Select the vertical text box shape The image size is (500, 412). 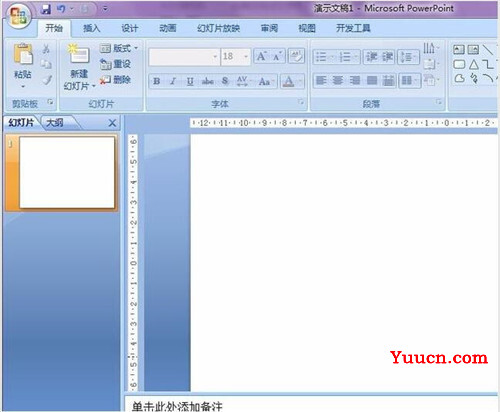click(473, 50)
